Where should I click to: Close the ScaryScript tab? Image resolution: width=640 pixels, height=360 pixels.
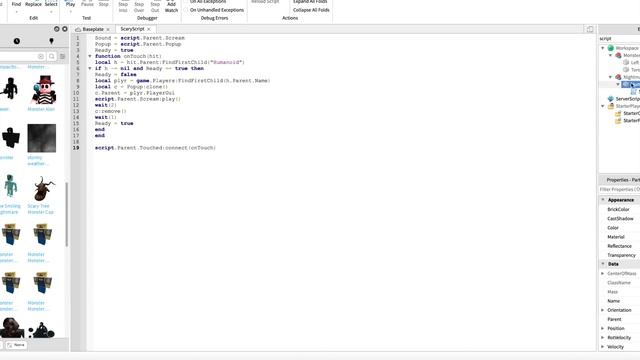149,29
